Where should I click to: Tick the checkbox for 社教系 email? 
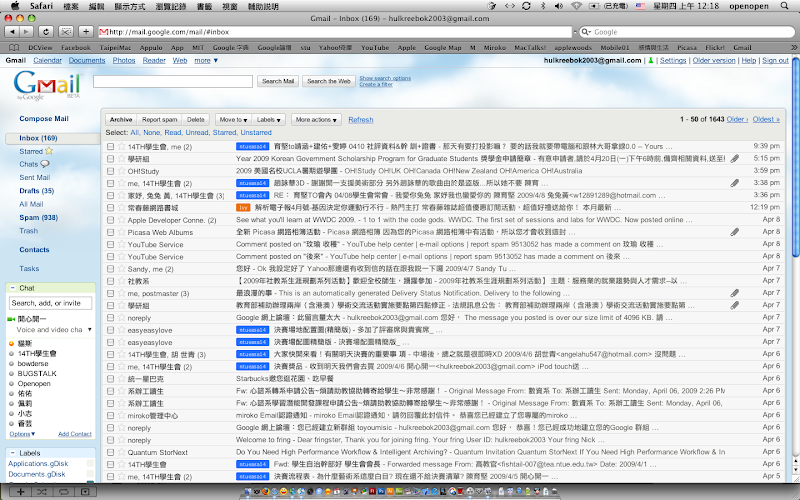[x=110, y=281]
